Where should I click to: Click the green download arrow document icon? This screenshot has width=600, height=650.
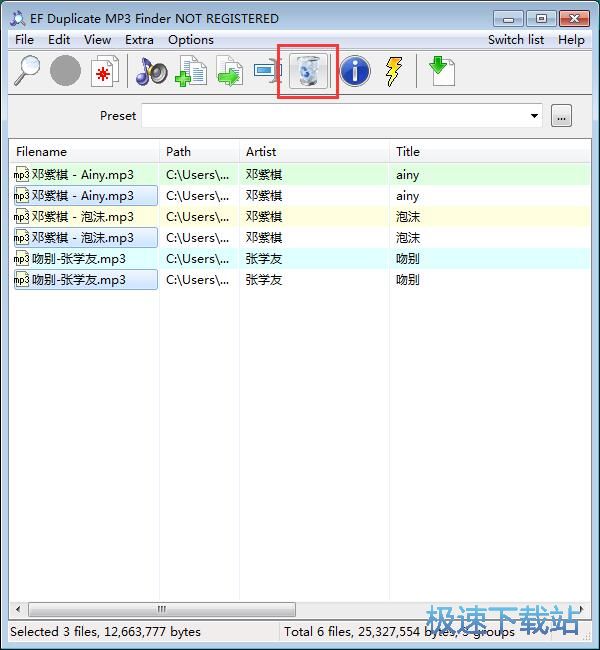441,71
